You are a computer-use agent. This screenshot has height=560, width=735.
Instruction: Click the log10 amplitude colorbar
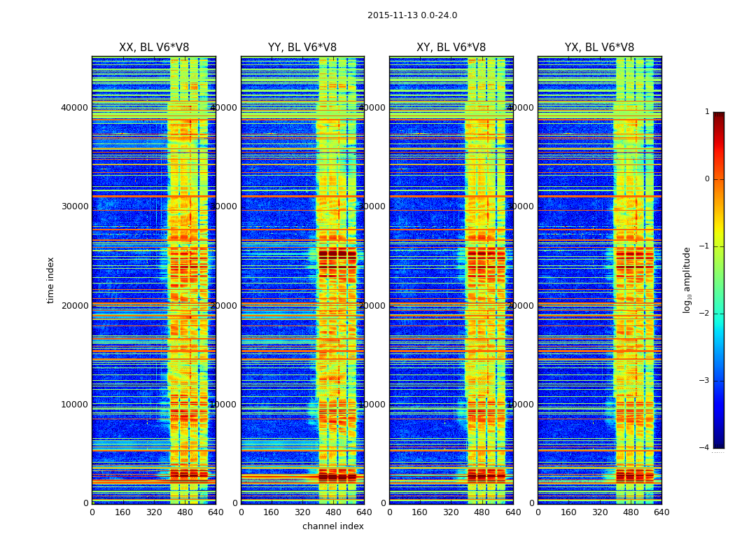(718, 280)
